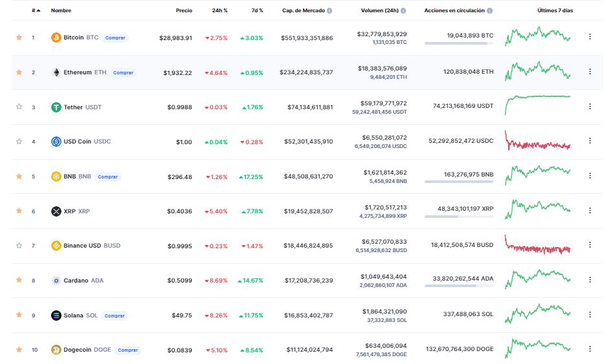Open the Tether row three-dot menu
Screen dimensions: 604x364
click(x=590, y=106)
